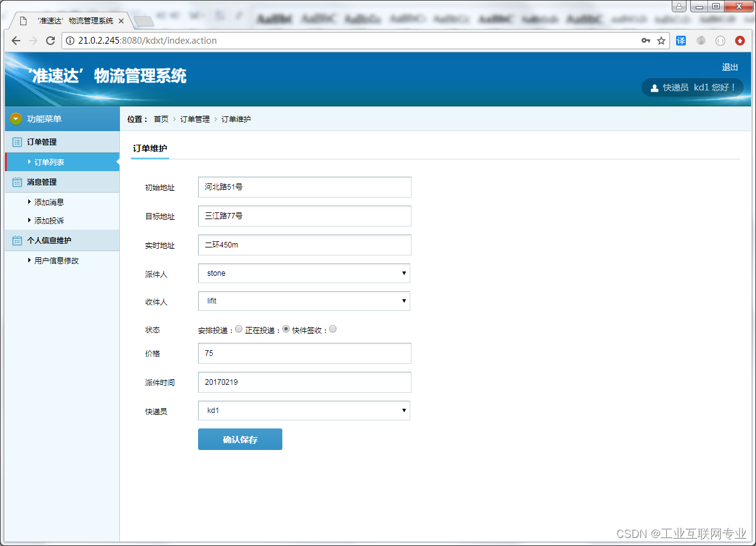Click the user avatar icon beside 快递员
The height and width of the screenshot is (546, 756).
(x=655, y=88)
